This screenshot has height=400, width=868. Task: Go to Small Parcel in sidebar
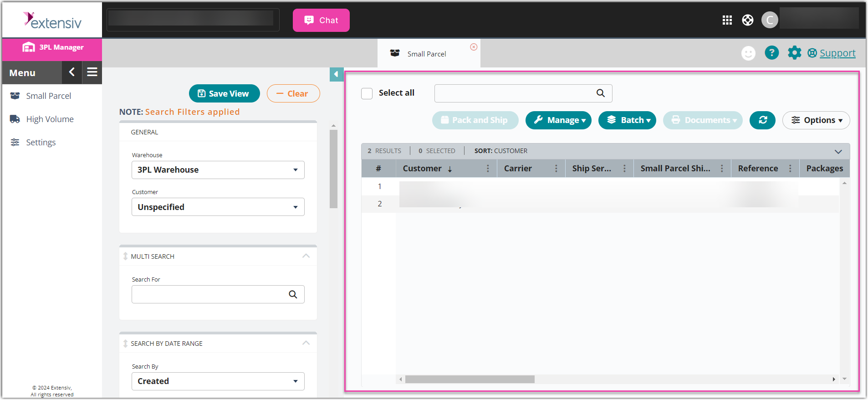tap(48, 96)
